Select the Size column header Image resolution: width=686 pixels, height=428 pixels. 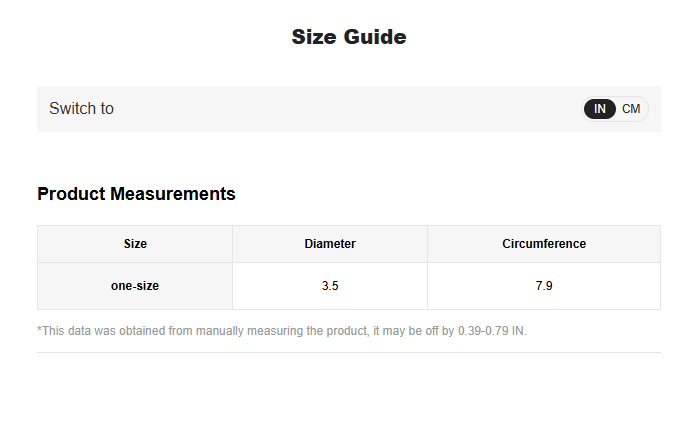pyautogui.click(x=135, y=244)
